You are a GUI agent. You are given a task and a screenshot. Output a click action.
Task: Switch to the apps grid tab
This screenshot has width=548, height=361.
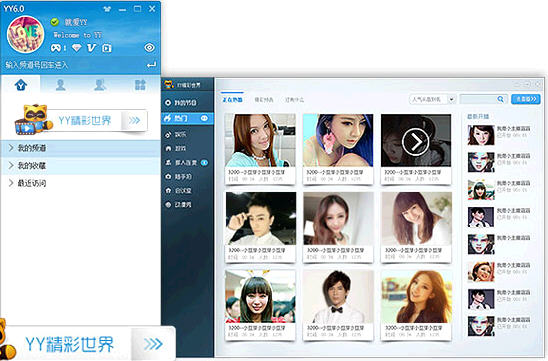[140, 85]
